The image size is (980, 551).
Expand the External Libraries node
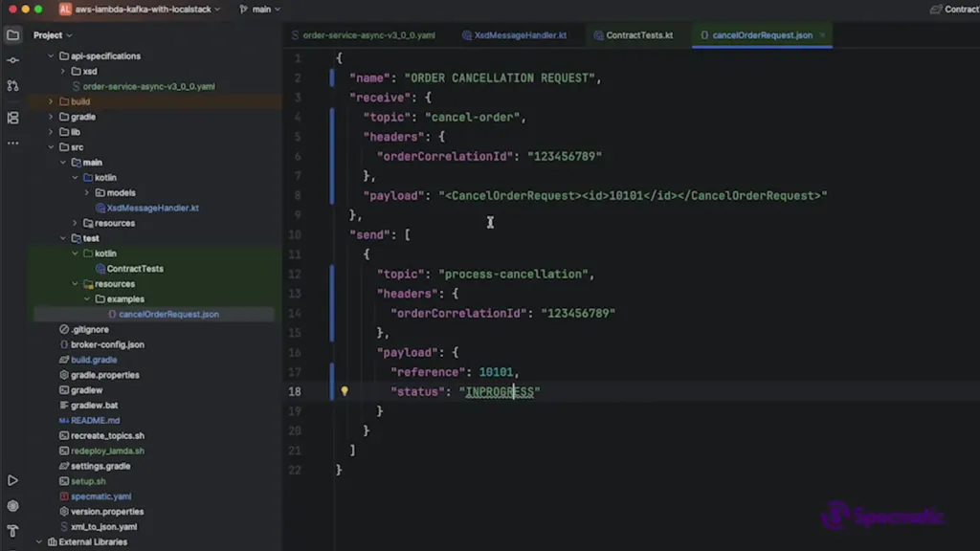pyautogui.click(x=39, y=542)
